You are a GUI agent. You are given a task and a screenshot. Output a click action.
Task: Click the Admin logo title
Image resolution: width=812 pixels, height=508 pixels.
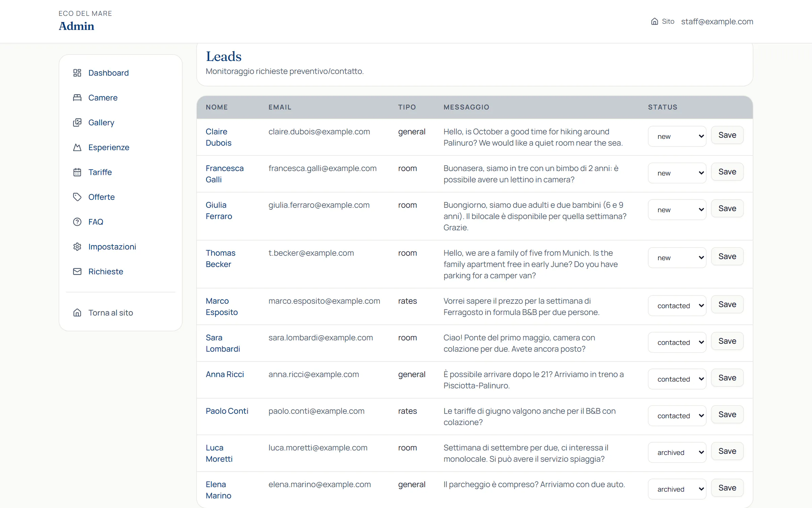click(76, 26)
